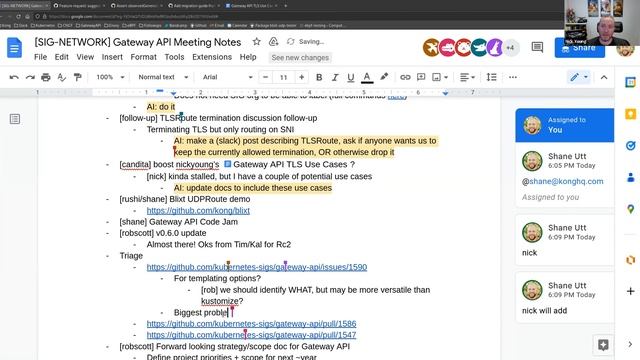This screenshot has height=360, width=640.
Task: Click the blue Share button
Action: coord(579,48)
